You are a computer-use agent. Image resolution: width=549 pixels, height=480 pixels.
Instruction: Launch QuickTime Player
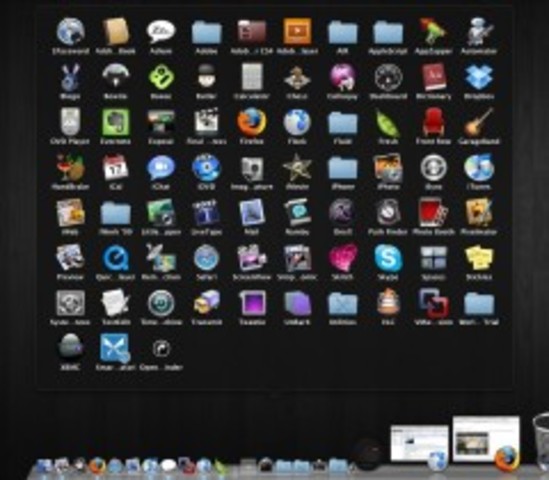click(x=116, y=258)
